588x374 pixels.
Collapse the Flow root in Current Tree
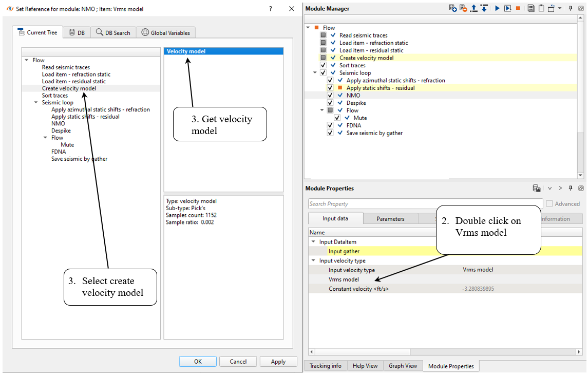tap(26, 60)
